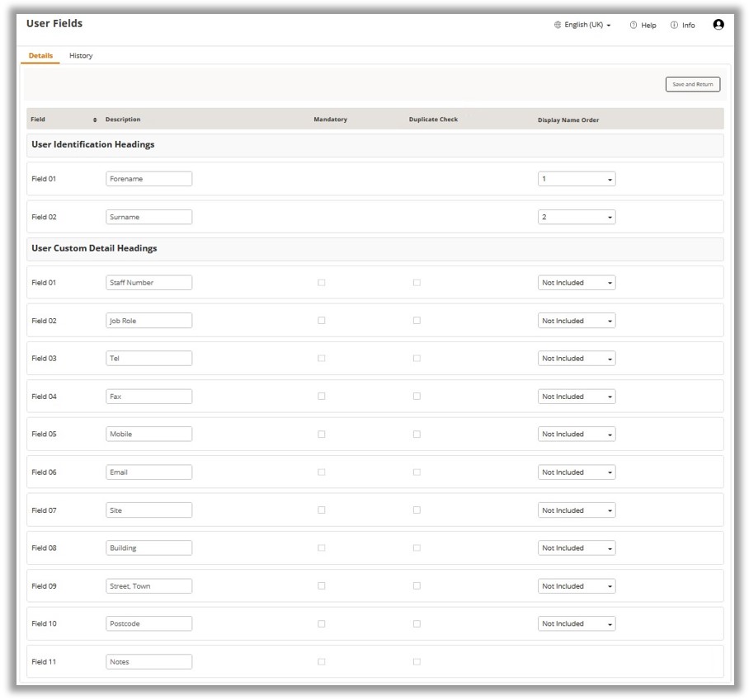Tick Mandatory checkbox for Postcode
The image size is (749, 700).
[x=322, y=624]
